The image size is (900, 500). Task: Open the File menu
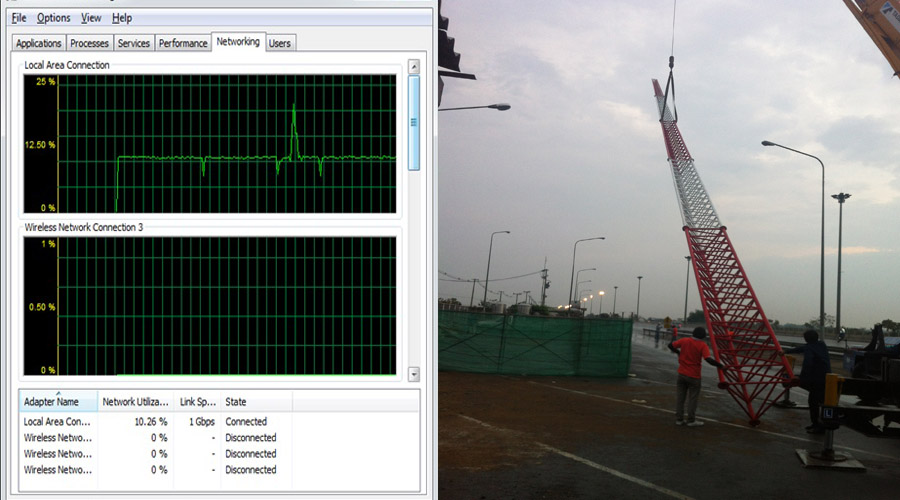point(19,18)
